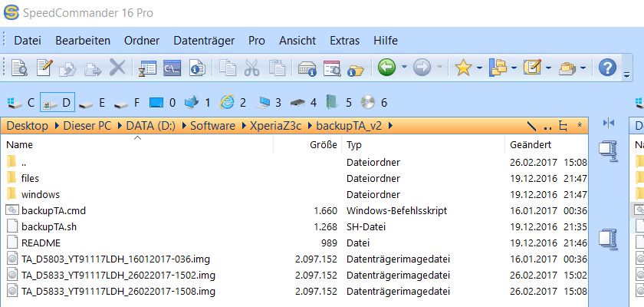Click the file properties info icon

[197, 68]
